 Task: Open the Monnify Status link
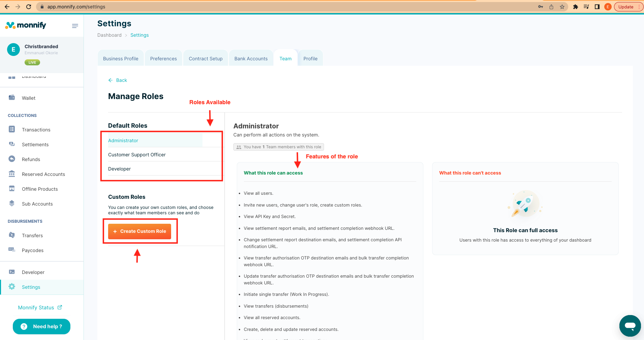click(x=39, y=307)
